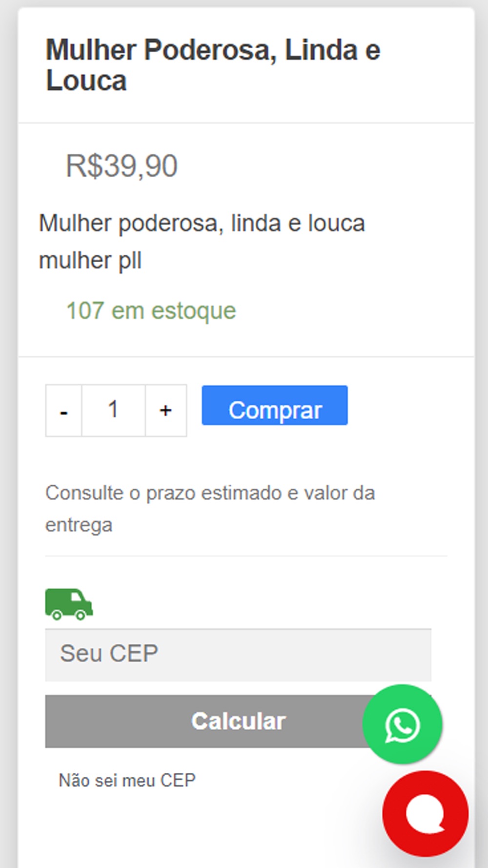This screenshot has width=488, height=868.
Task: Click the product title Mulher Poderosa heading
Action: click(x=213, y=65)
